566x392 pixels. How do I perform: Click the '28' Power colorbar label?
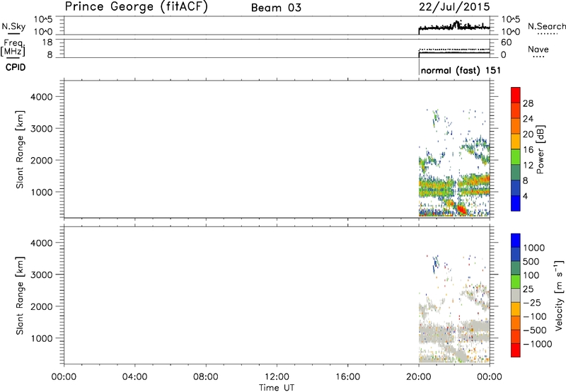tap(528, 103)
